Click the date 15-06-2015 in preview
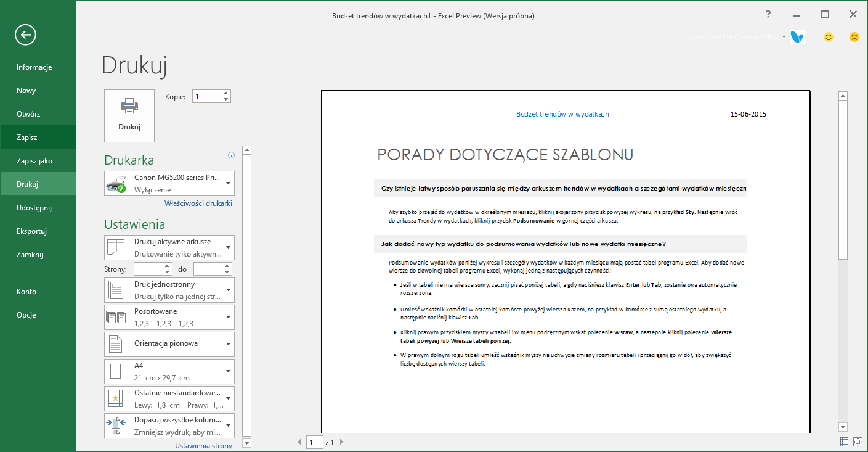Screen dimensions: 868x452 [748, 114]
